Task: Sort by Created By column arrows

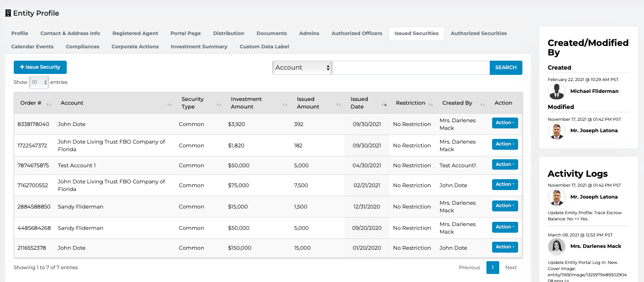Action: coord(483,103)
